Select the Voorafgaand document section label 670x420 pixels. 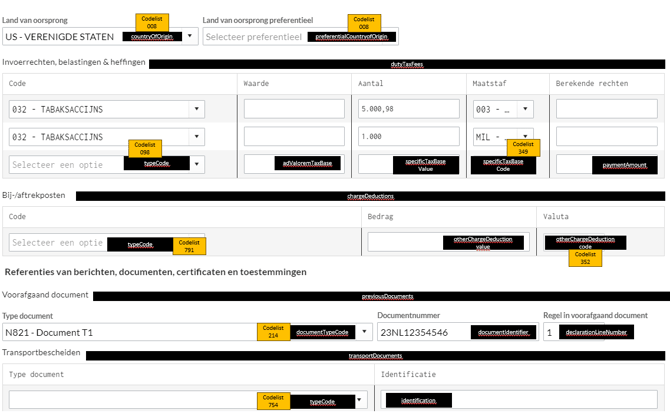(x=45, y=295)
